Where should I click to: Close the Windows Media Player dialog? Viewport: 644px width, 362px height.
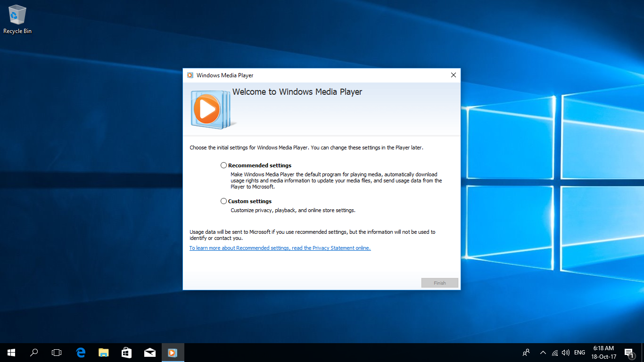tap(453, 75)
